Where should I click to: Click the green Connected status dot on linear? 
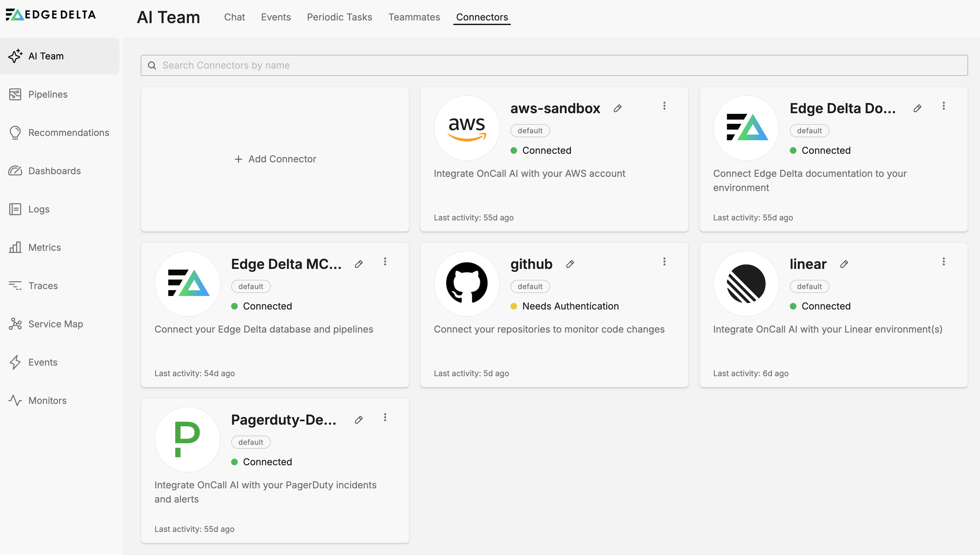[x=794, y=306]
